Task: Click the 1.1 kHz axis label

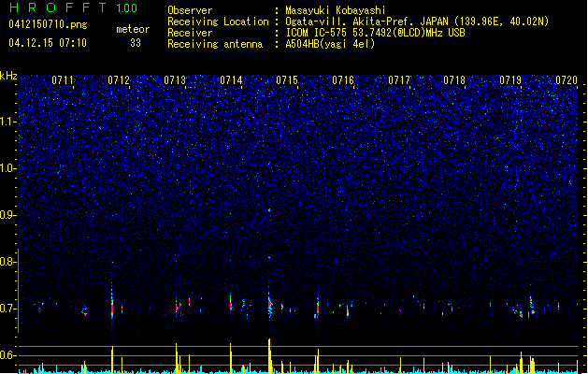Action: (x=8, y=122)
